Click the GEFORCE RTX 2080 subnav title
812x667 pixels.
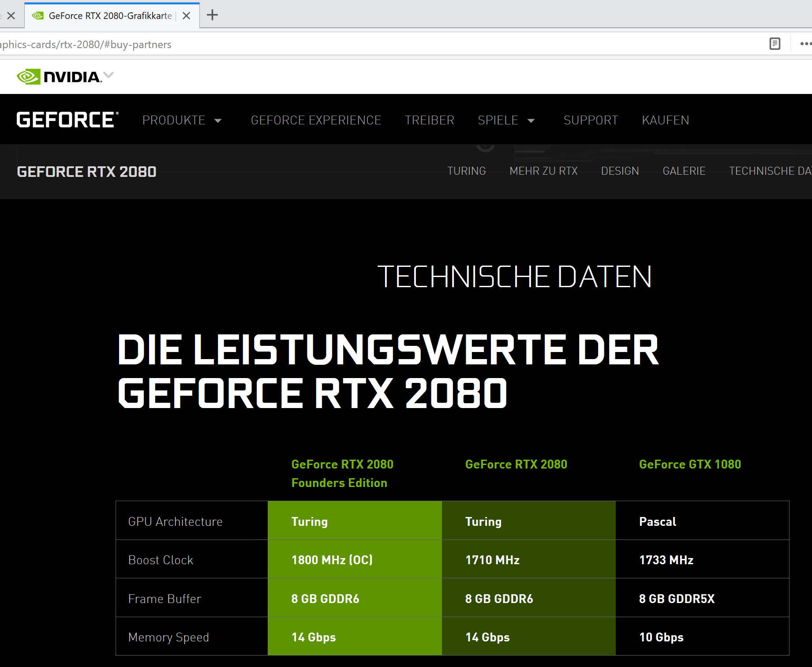tap(86, 172)
